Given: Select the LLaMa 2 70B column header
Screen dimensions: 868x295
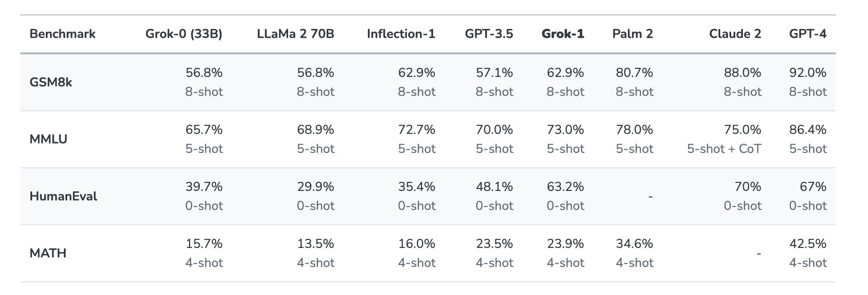Looking at the screenshot, I should pyautogui.click(x=295, y=34).
